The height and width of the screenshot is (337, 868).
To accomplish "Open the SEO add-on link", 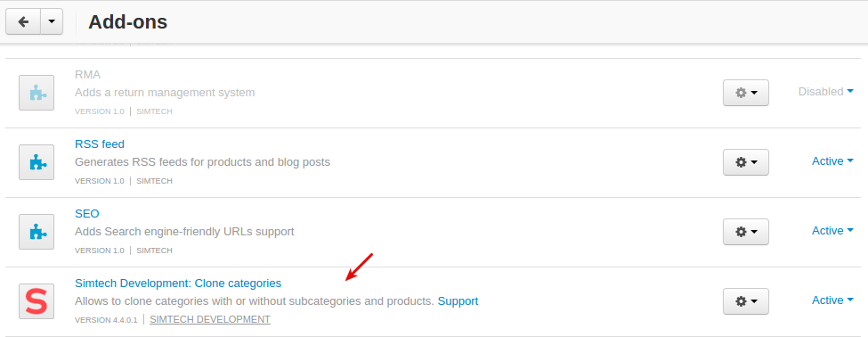I will point(87,213).
